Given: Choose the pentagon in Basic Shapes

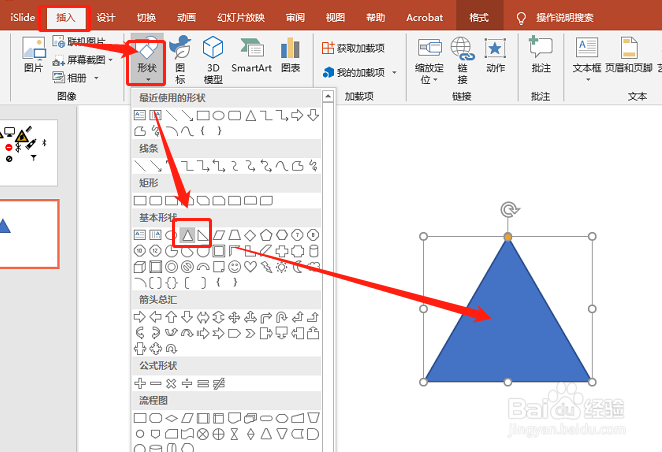Looking at the screenshot, I should point(266,235).
